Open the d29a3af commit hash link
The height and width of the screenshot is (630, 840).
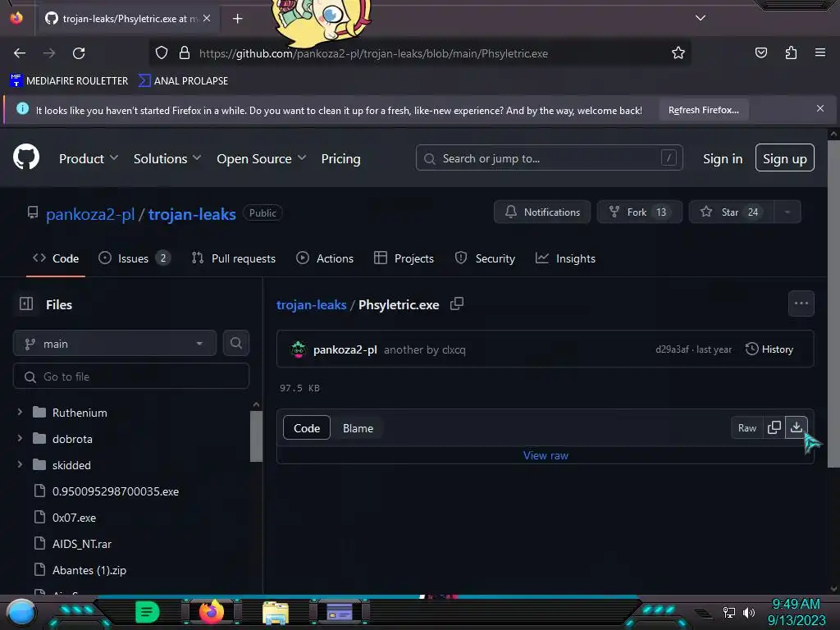tap(672, 349)
